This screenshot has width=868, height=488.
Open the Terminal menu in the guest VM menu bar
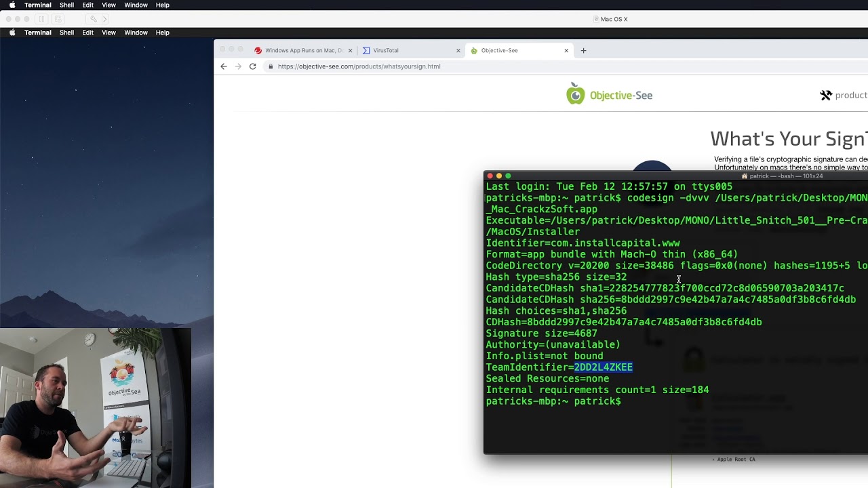tap(38, 33)
